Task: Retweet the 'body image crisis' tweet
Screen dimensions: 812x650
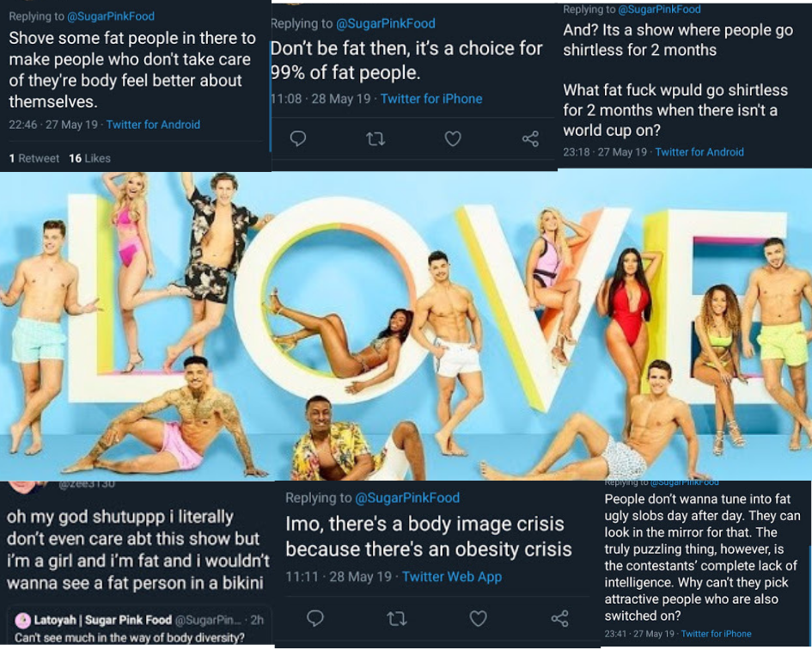Action: tap(397, 618)
